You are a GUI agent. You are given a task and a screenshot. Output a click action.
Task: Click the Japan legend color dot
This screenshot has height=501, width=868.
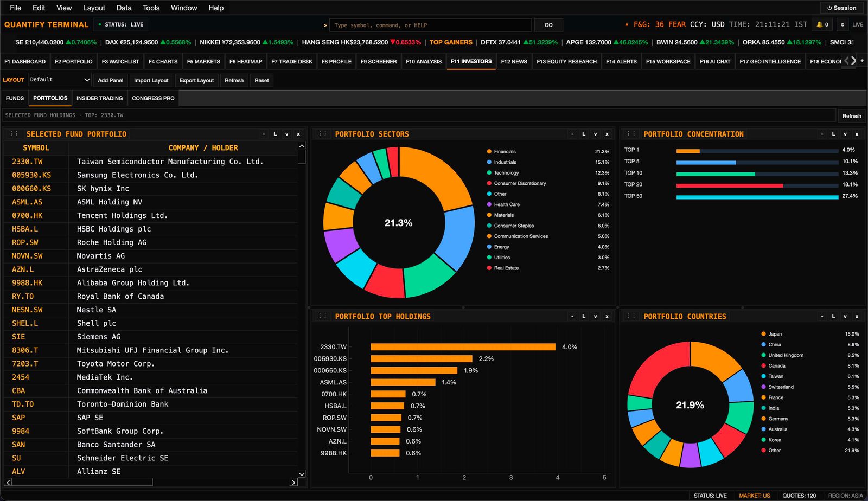[764, 334]
